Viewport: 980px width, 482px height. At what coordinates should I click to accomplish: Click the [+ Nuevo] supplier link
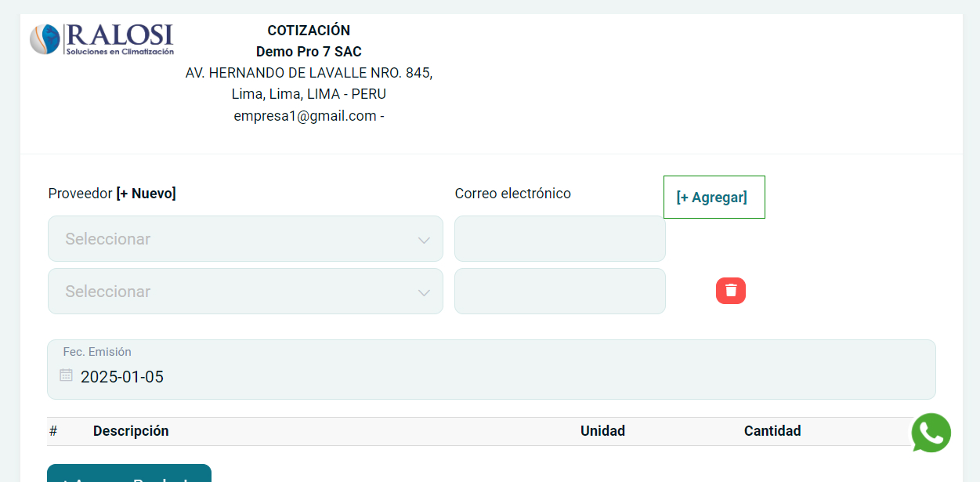146,194
